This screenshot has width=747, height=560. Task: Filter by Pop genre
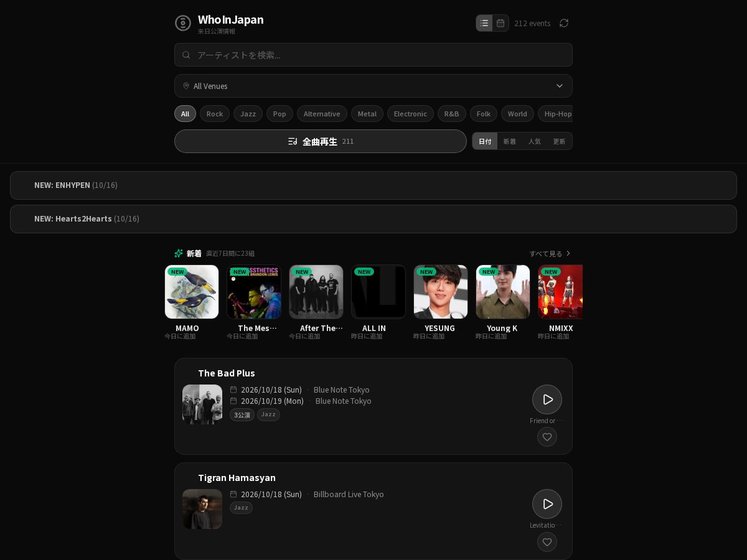280,114
